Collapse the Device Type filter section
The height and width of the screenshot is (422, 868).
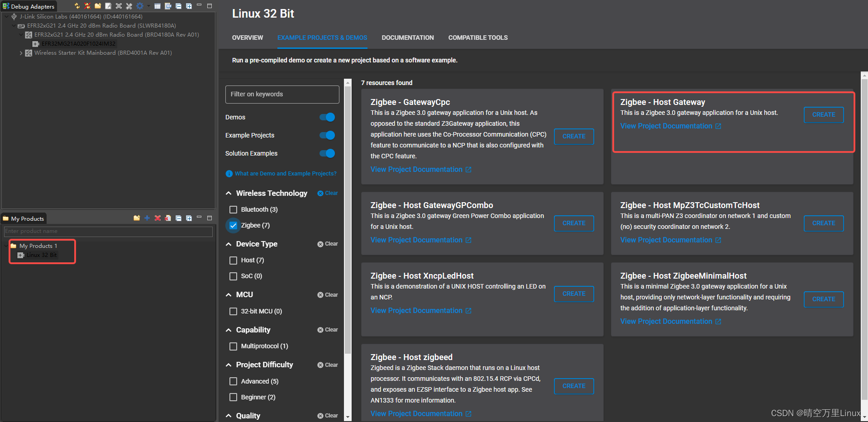229,244
